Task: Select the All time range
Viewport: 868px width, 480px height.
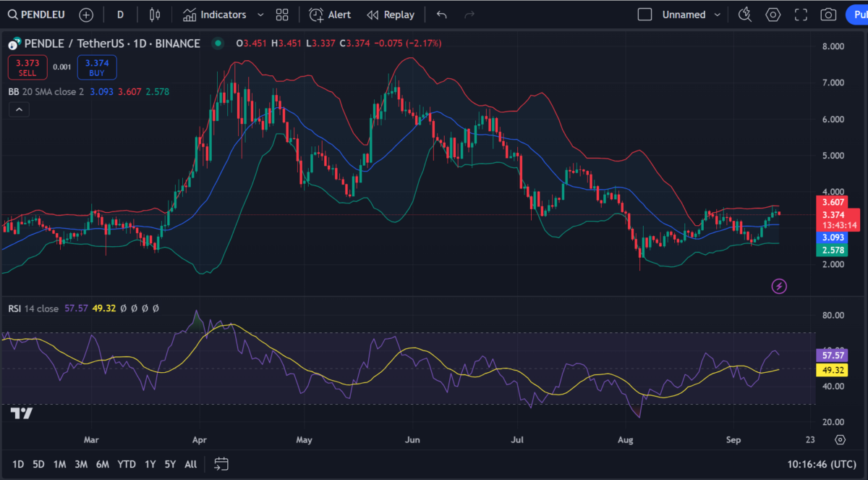Action: pyautogui.click(x=191, y=463)
